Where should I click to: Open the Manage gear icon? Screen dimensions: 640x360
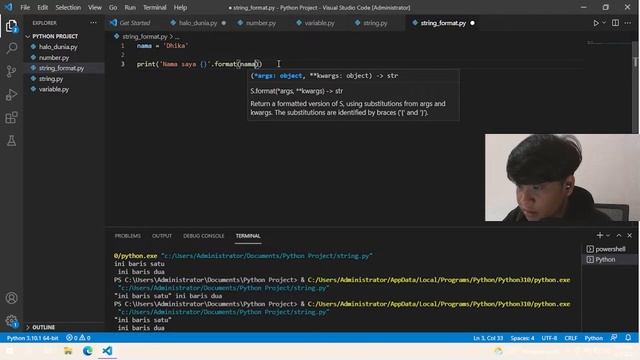[x=11, y=321]
